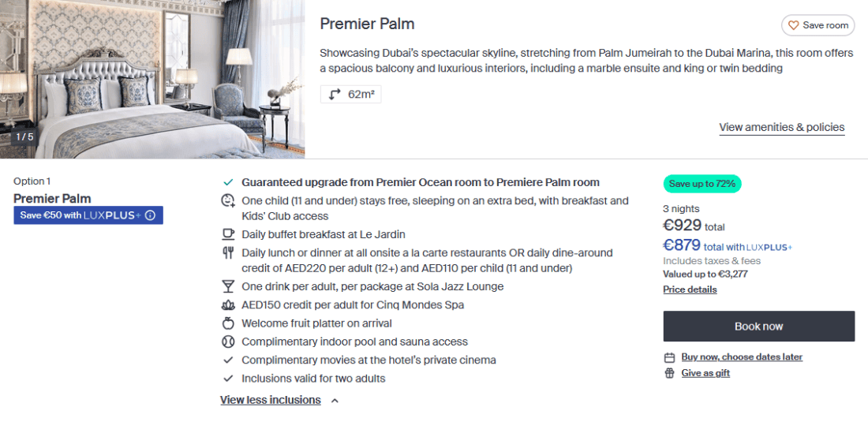Collapse inclusions with the chevron arrow
Screen dimensions: 868x422
tap(335, 401)
